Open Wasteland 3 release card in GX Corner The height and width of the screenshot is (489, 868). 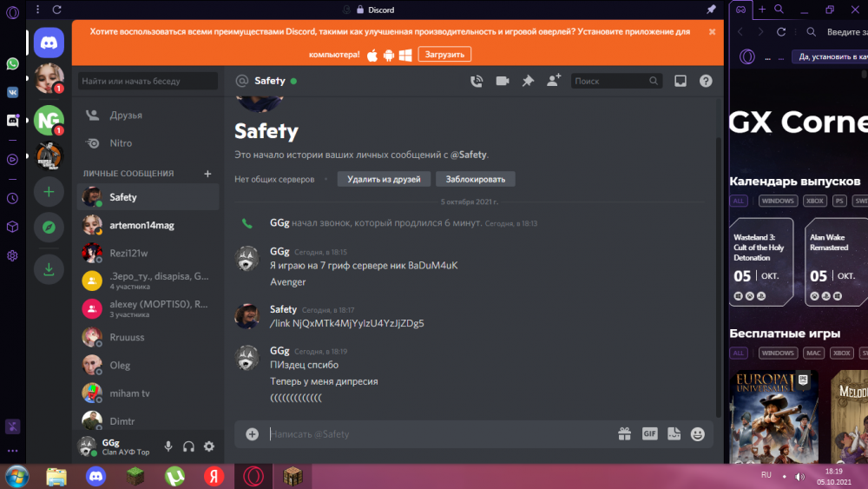762,262
